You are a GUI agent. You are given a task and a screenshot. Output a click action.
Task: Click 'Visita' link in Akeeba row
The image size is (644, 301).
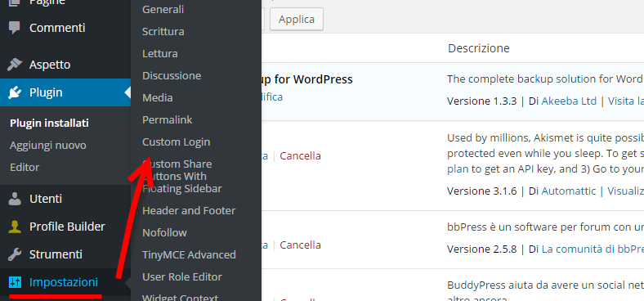pos(625,101)
